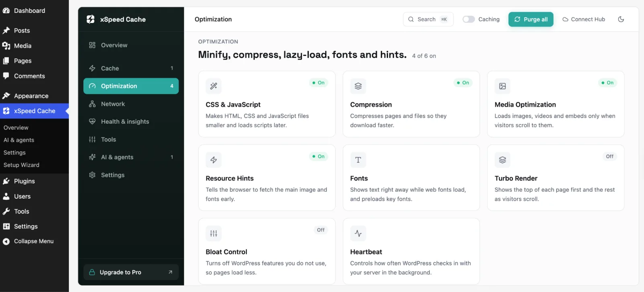Open the Setup Wizard submenu item
The width and height of the screenshot is (644, 292).
pyautogui.click(x=21, y=165)
